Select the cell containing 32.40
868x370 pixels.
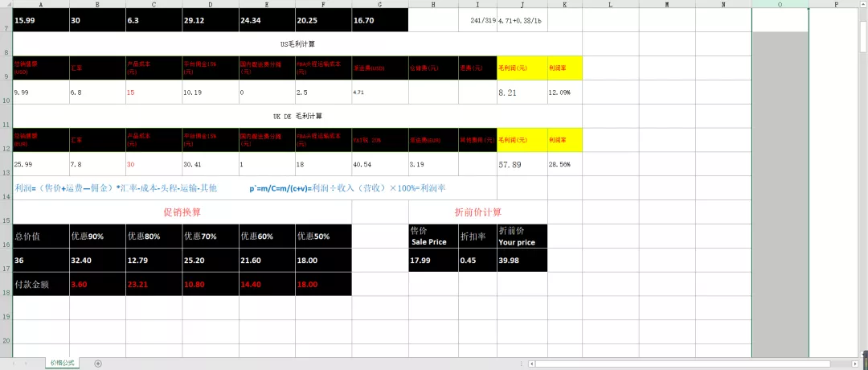(x=97, y=261)
